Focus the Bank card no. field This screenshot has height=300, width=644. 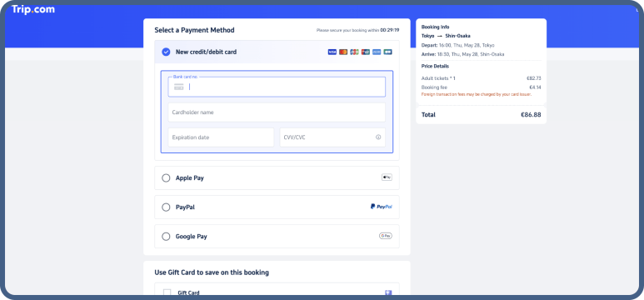[277, 87]
